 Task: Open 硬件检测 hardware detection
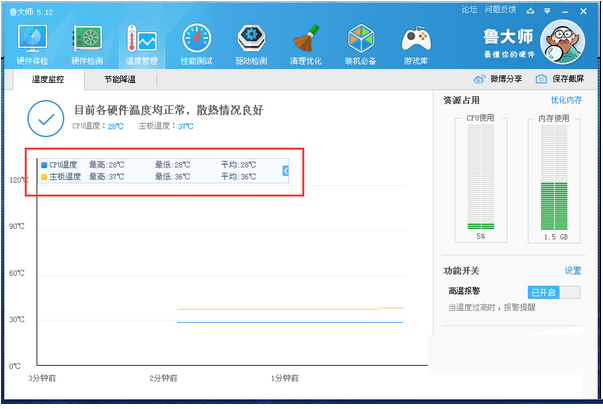(87, 45)
